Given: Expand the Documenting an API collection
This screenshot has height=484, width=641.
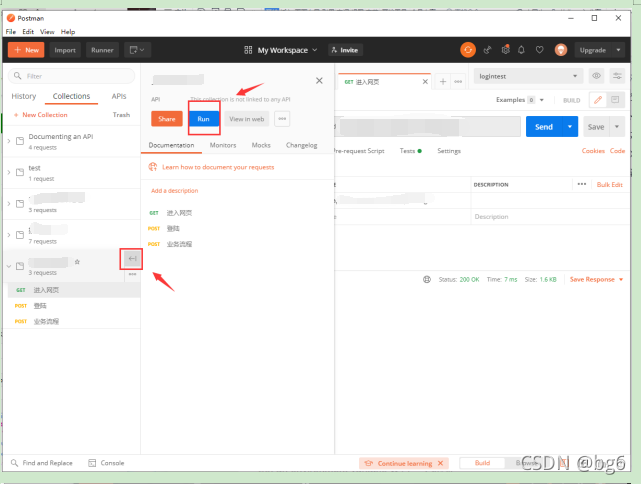Looking at the screenshot, I should tap(9, 141).
